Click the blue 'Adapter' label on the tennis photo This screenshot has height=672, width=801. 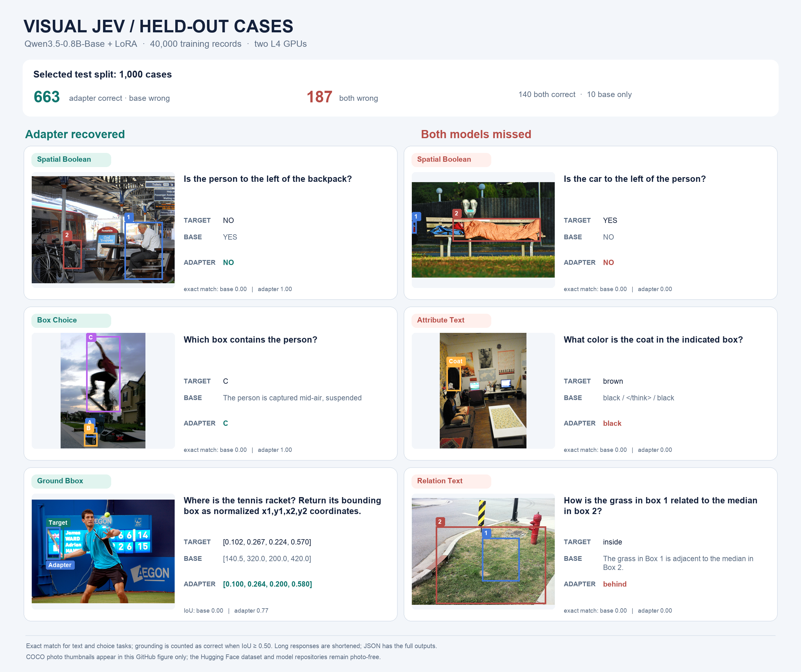pos(60,565)
